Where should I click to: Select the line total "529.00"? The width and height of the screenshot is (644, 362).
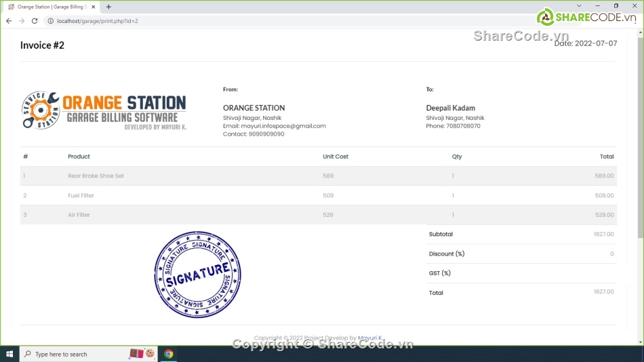(x=604, y=215)
